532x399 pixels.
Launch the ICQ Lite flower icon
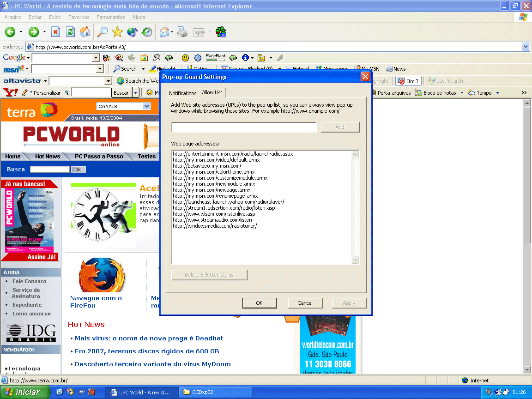tap(221, 32)
